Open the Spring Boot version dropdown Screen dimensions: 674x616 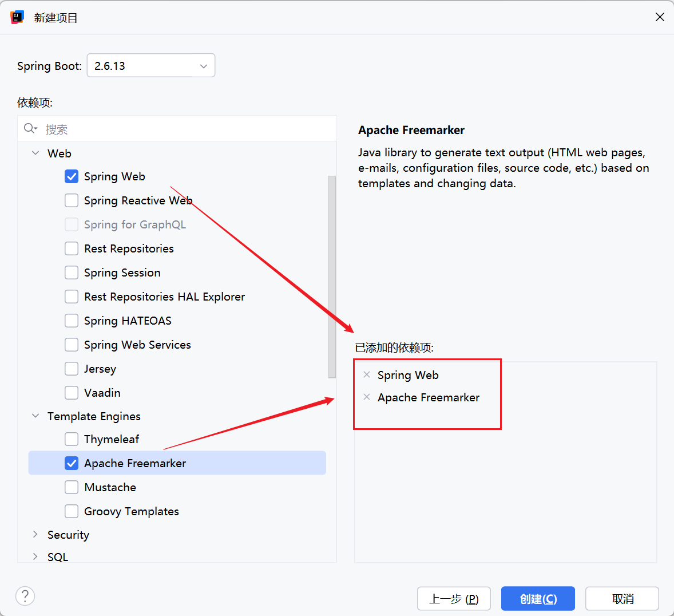[151, 65]
